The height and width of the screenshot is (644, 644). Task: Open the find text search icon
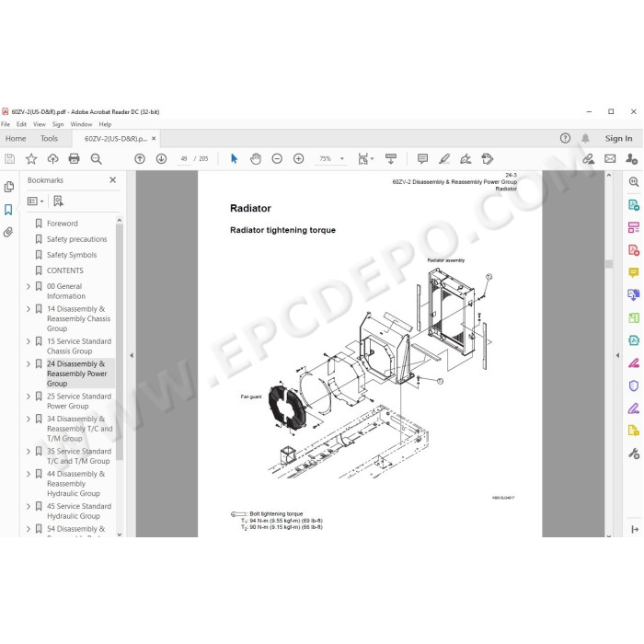(96, 159)
